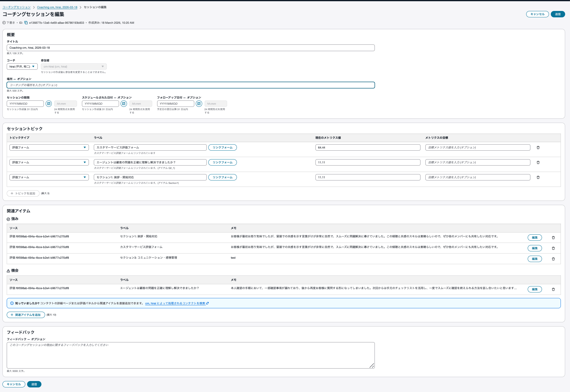Delete the カスタマーサービス評価フォーム topic row

pyautogui.click(x=538, y=148)
